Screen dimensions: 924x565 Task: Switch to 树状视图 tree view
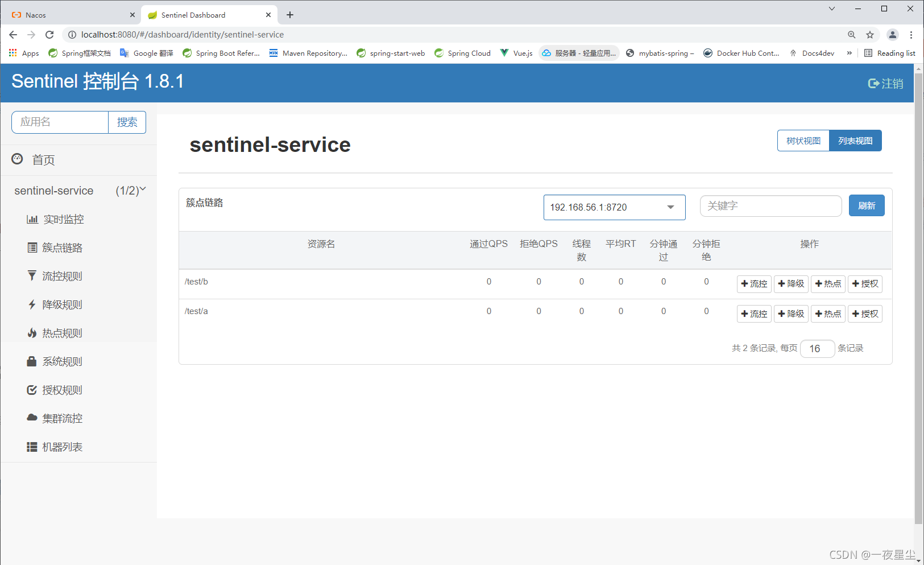pos(803,141)
